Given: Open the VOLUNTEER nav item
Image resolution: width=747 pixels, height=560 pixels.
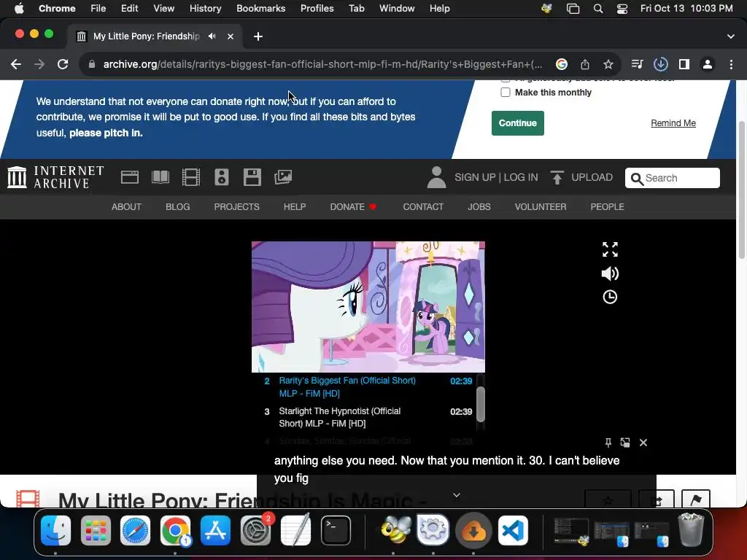Looking at the screenshot, I should (x=541, y=206).
